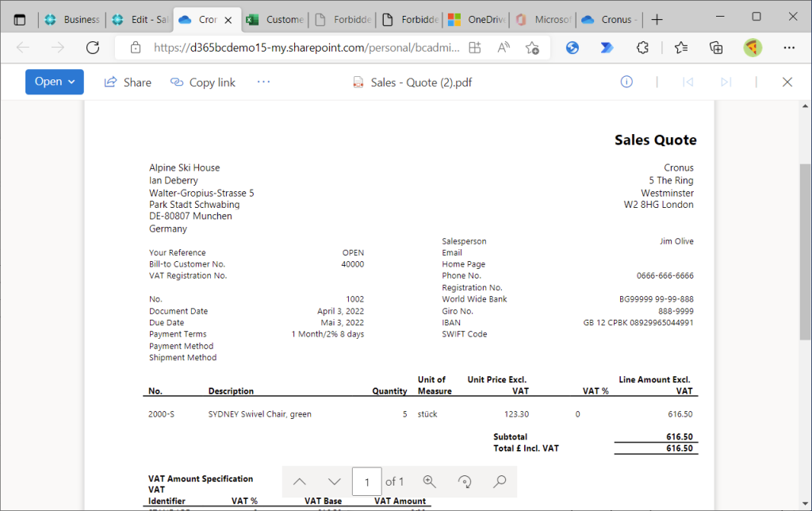Screen dimensions: 812x511
Task: Click the 'Sales Quote' heading
Action: [x=656, y=140]
